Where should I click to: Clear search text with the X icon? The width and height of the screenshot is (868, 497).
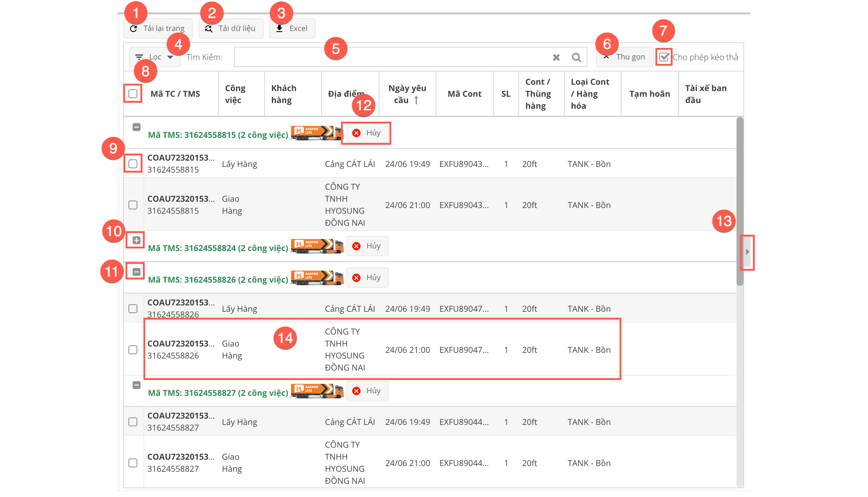pyautogui.click(x=556, y=57)
